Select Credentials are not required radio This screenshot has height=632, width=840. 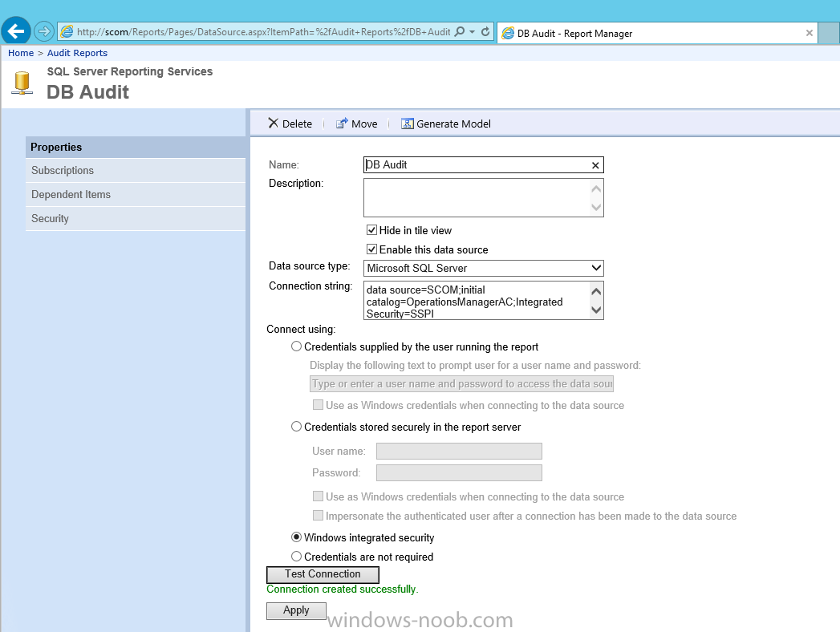[296, 557]
